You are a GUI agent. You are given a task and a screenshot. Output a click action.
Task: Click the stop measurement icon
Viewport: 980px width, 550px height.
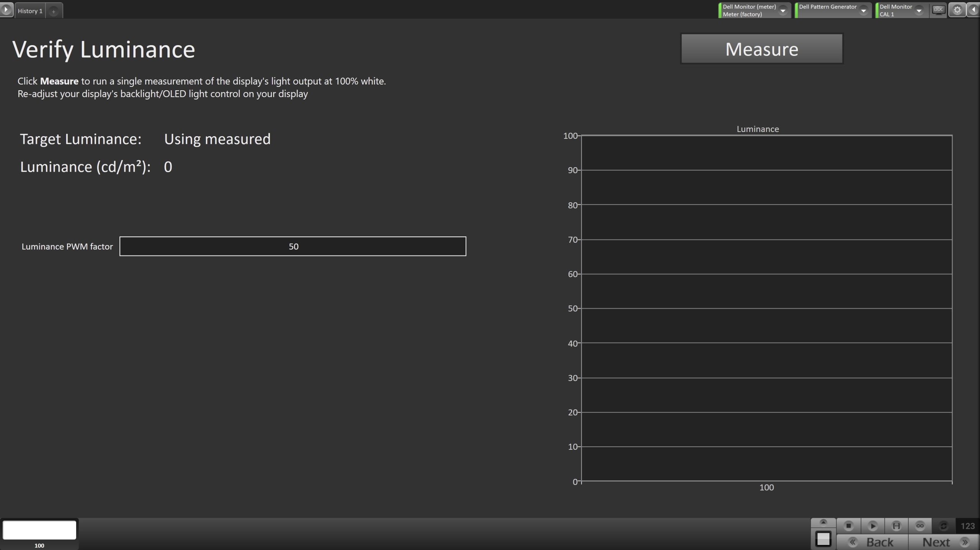[x=848, y=526]
